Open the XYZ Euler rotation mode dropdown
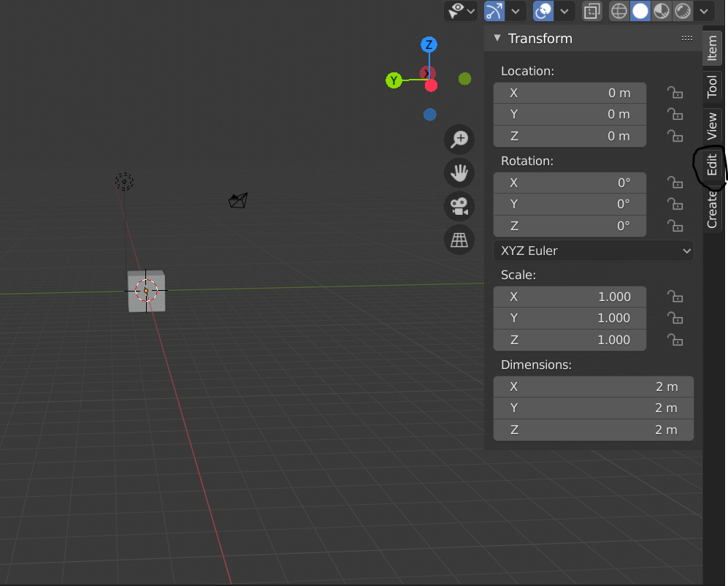 [594, 251]
